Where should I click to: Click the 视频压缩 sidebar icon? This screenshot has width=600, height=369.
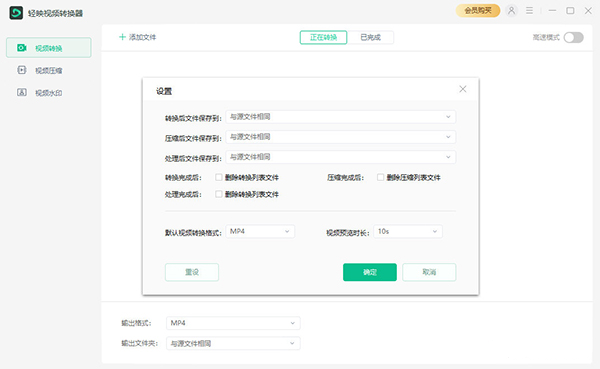click(x=22, y=70)
